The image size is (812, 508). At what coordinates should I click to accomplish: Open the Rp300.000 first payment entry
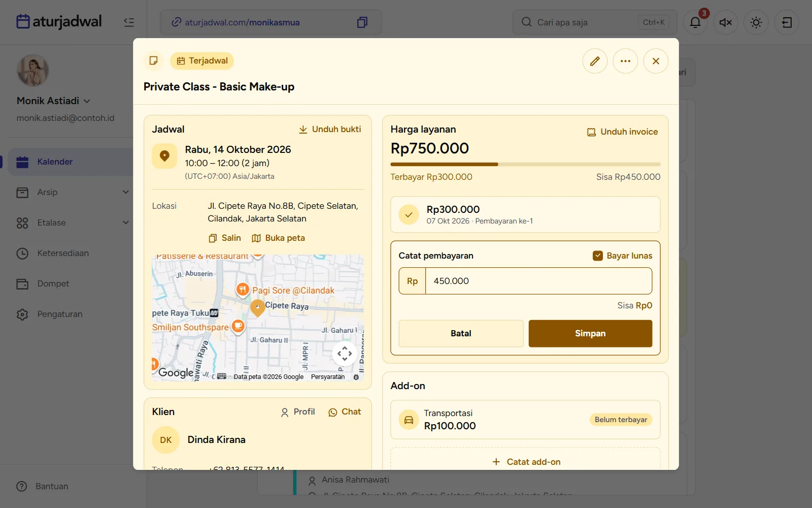525,214
